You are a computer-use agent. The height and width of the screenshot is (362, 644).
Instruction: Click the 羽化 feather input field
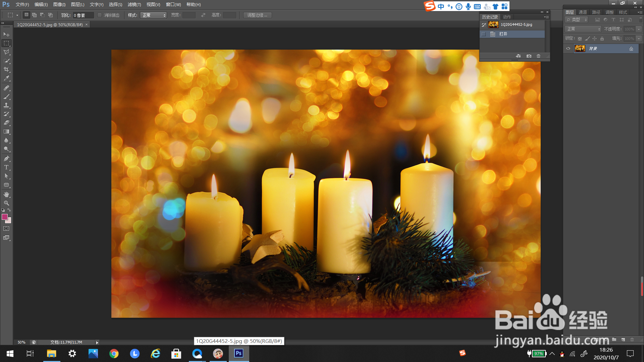point(83,15)
